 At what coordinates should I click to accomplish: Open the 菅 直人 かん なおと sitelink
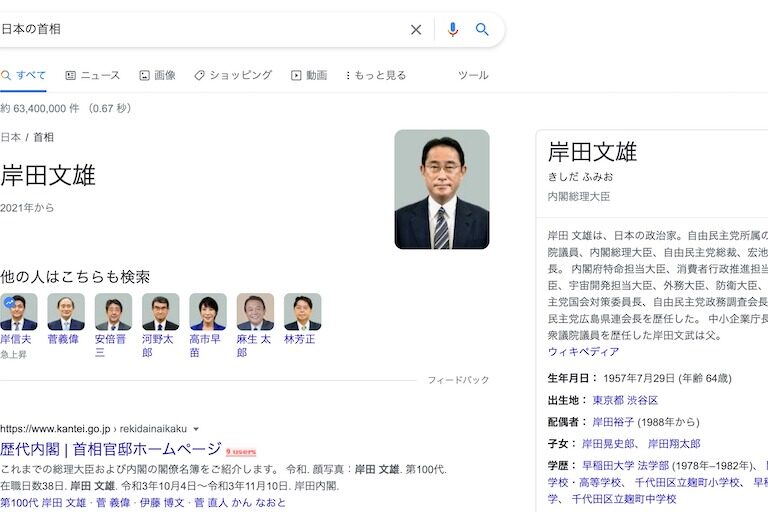tap(240, 503)
